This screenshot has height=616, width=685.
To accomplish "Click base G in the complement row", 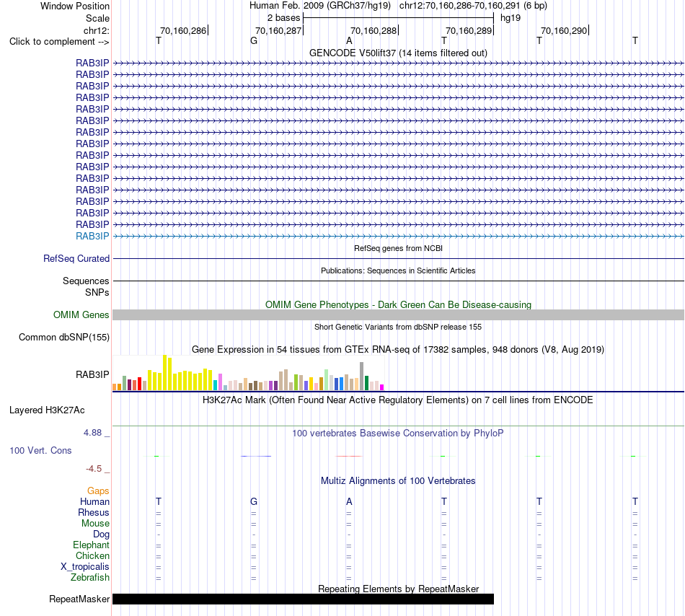I will 253,41.
